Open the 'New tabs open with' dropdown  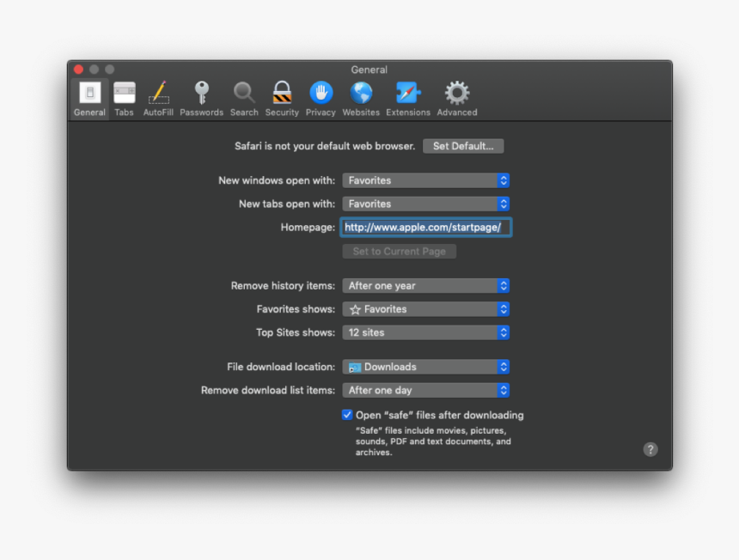(x=425, y=204)
